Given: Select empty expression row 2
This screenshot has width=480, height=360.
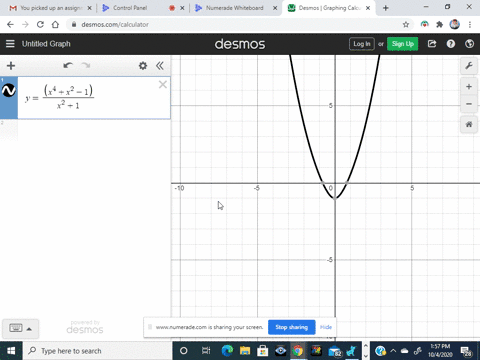Looking at the screenshot, I should [x=85, y=130].
